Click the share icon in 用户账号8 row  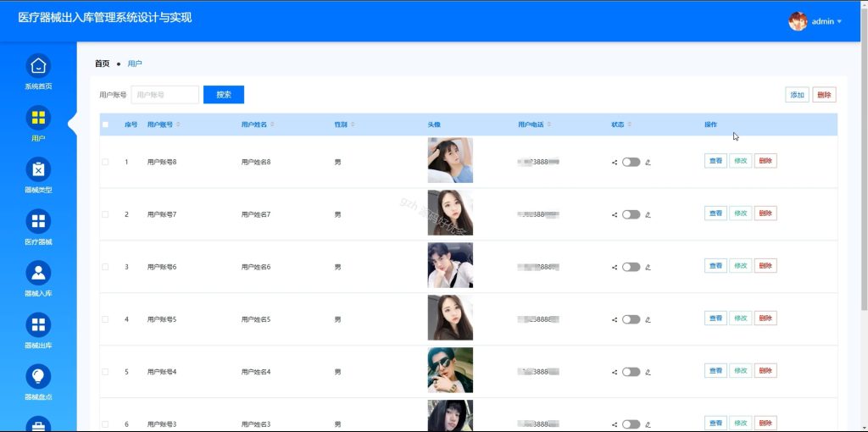[615, 162]
